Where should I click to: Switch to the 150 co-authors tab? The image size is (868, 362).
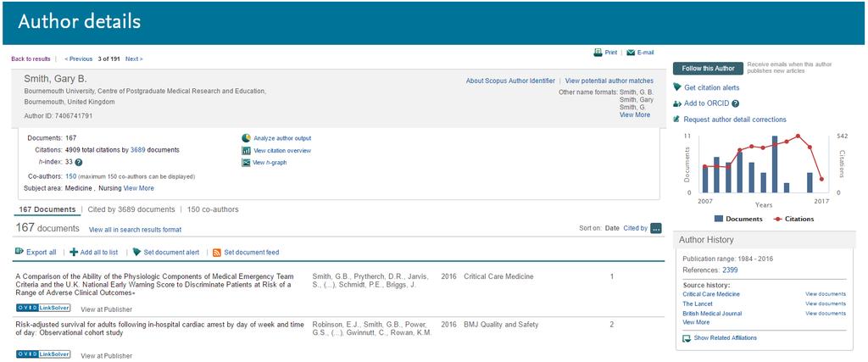click(213, 209)
